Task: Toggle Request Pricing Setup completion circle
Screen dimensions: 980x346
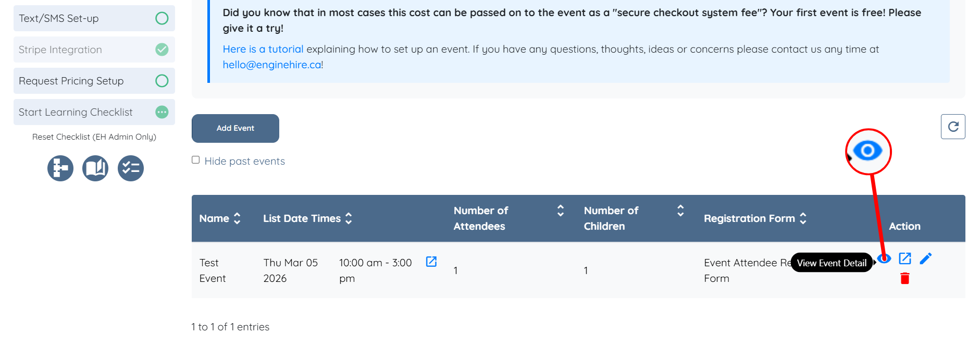Action: (x=162, y=81)
